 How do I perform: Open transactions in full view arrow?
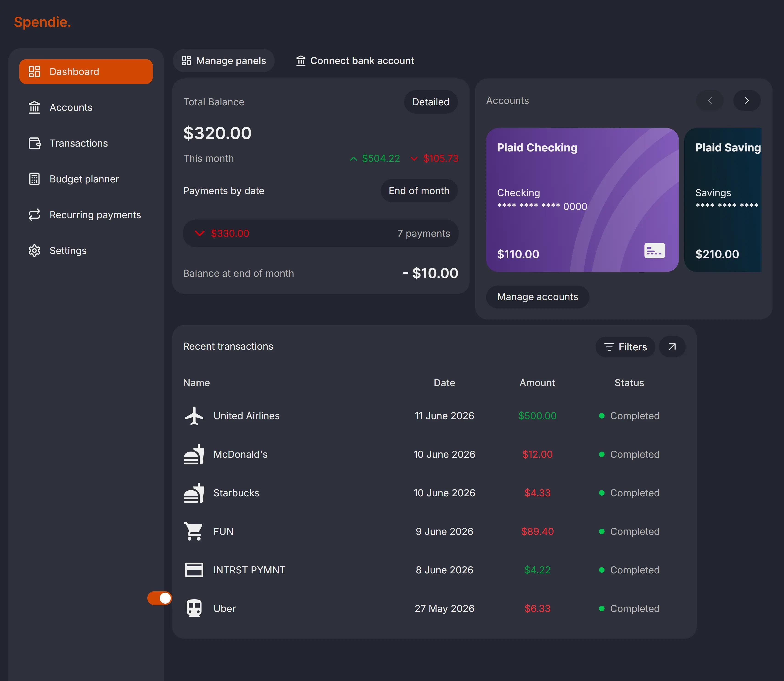coord(672,346)
